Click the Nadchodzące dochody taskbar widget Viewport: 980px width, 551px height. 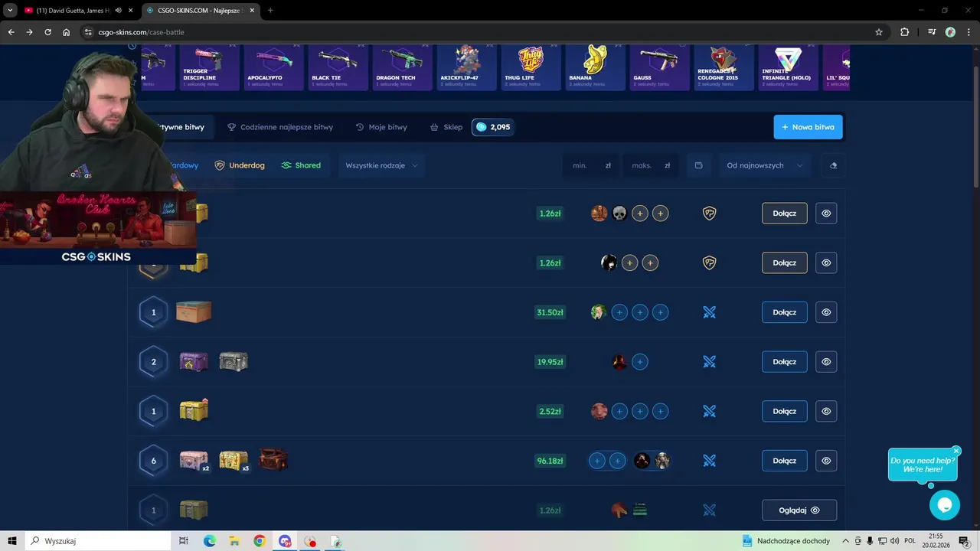(x=786, y=541)
